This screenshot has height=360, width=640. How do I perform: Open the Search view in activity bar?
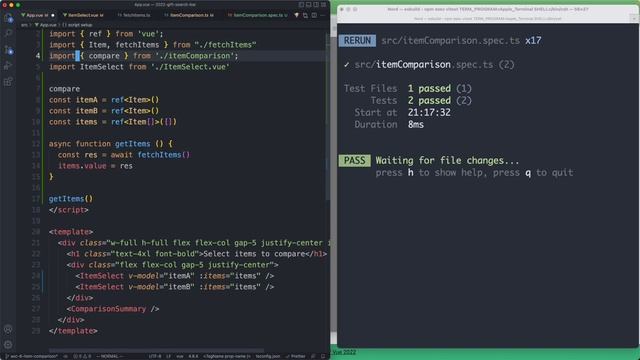click(x=8, y=33)
